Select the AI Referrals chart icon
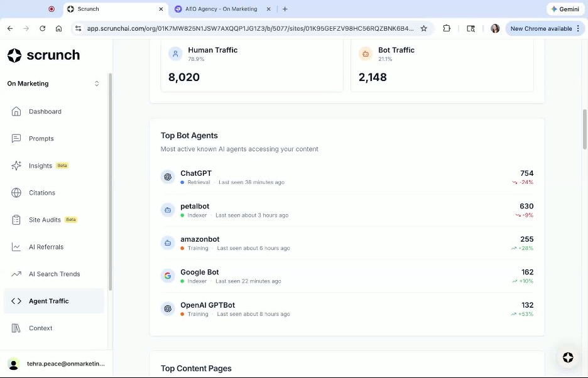 [x=17, y=247]
